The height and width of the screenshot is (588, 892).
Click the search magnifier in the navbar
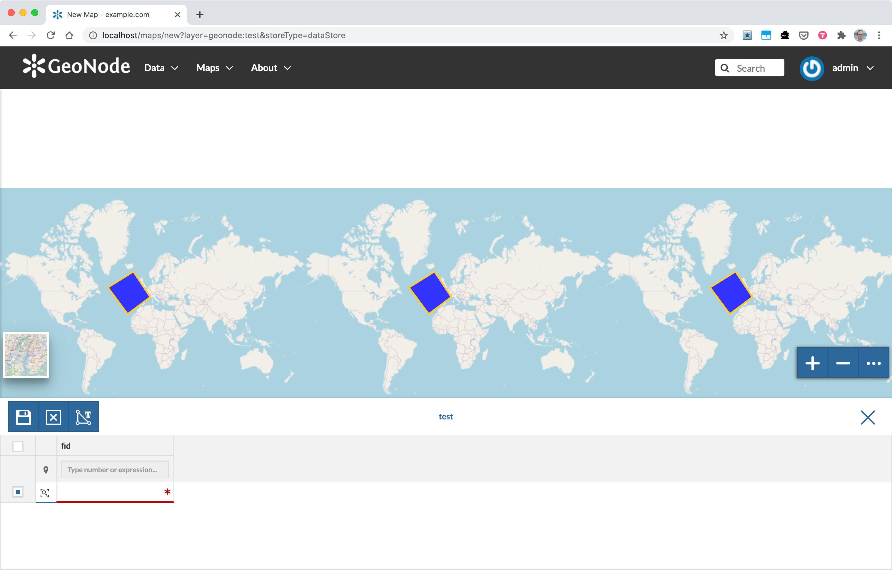click(x=725, y=68)
